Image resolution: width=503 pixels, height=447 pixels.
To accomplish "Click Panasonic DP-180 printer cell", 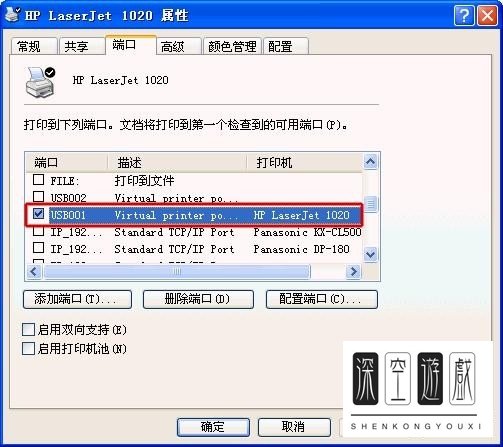I will 301,249.
